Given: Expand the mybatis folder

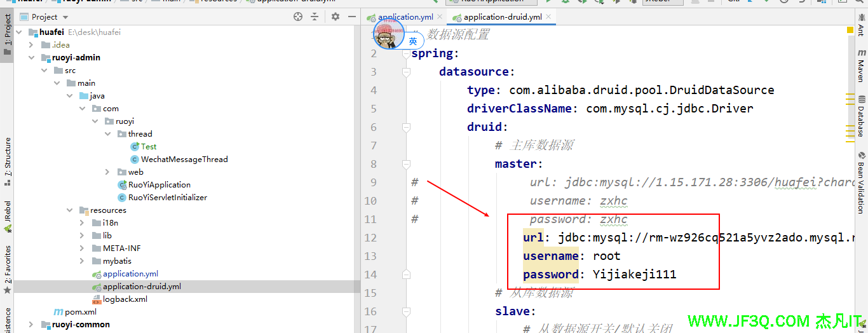Looking at the screenshot, I should (x=83, y=261).
